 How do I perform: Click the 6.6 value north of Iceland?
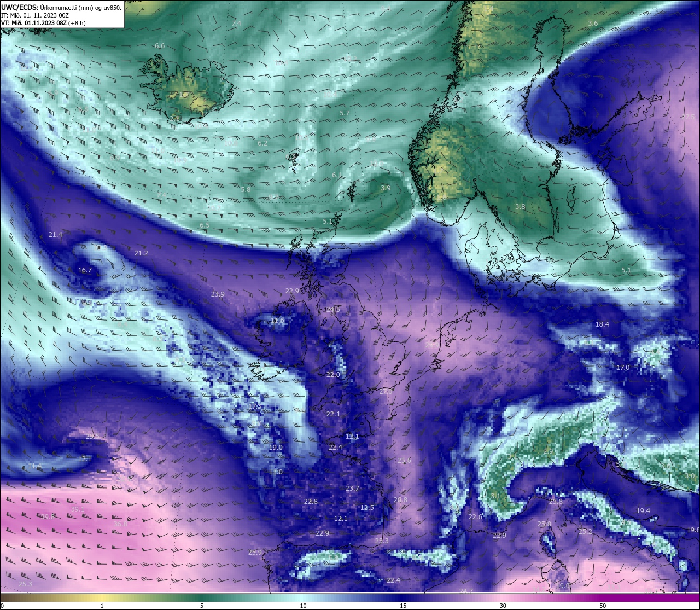(x=160, y=46)
